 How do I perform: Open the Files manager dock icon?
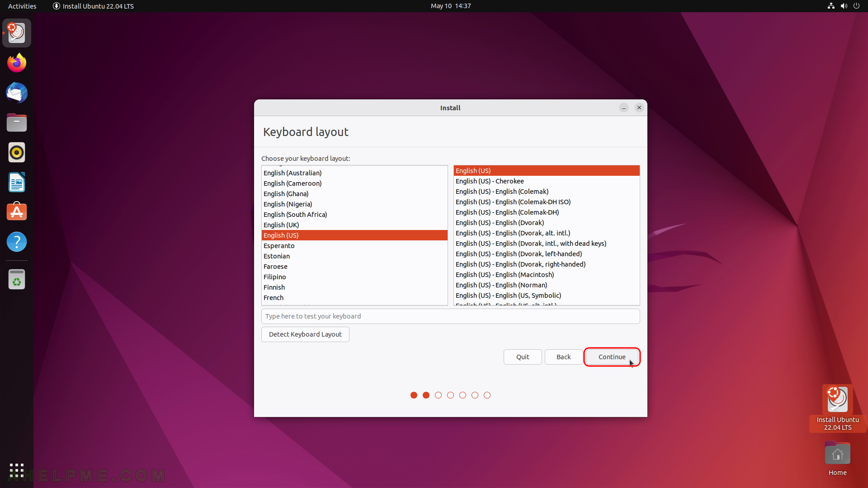[x=17, y=122]
